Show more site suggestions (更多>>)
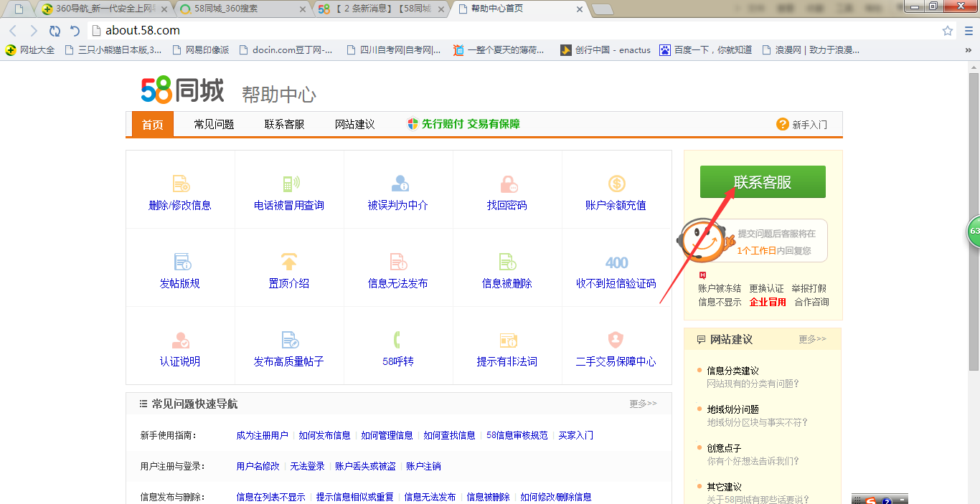980x504 pixels. (x=812, y=338)
